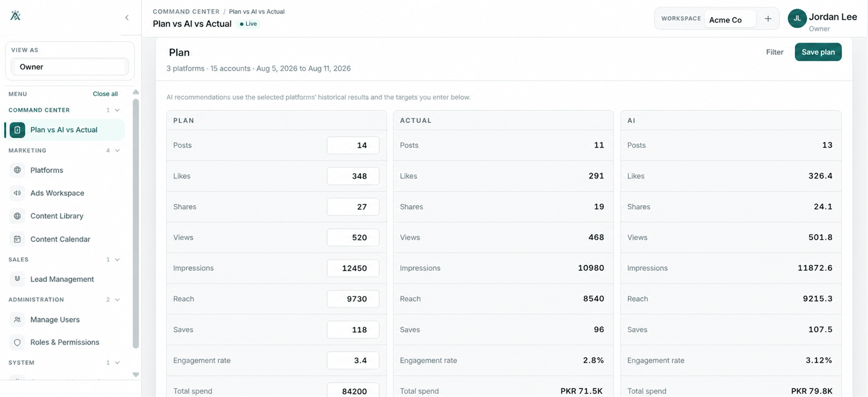Click the Plan Total spend input field

coord(353,391)
